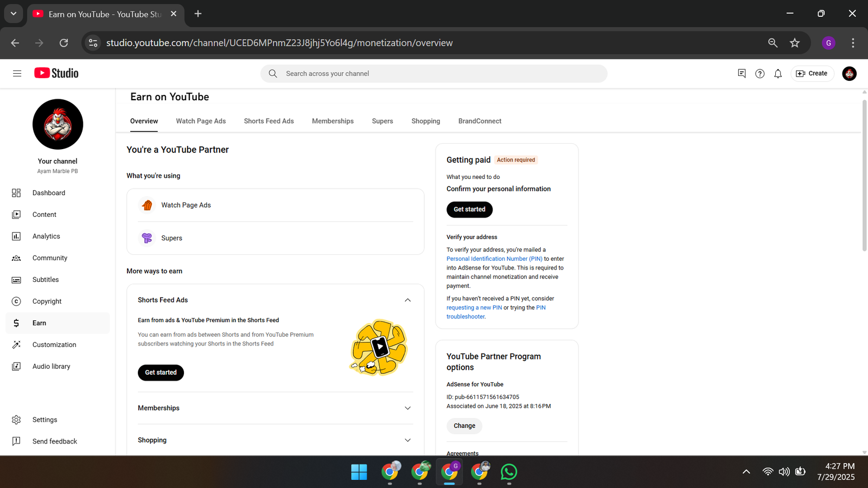The image size is (868, 488).
Task: Click the Wi-Fi network tray icon
Action: (x=768, y=472)
